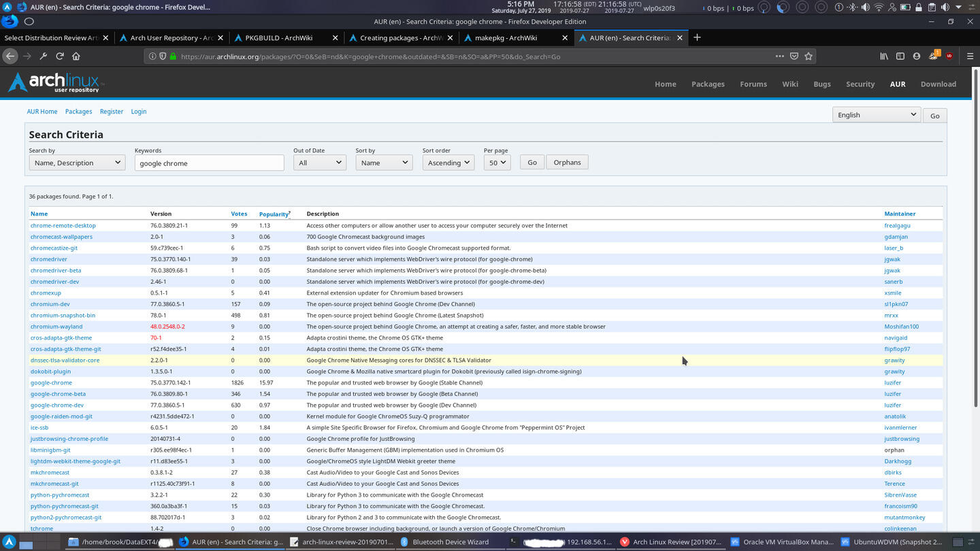Open Oracle VM VirtualBox Manager taskbar entry
The width and height of the screenshot is (980, 551).
tap(782, 542)
